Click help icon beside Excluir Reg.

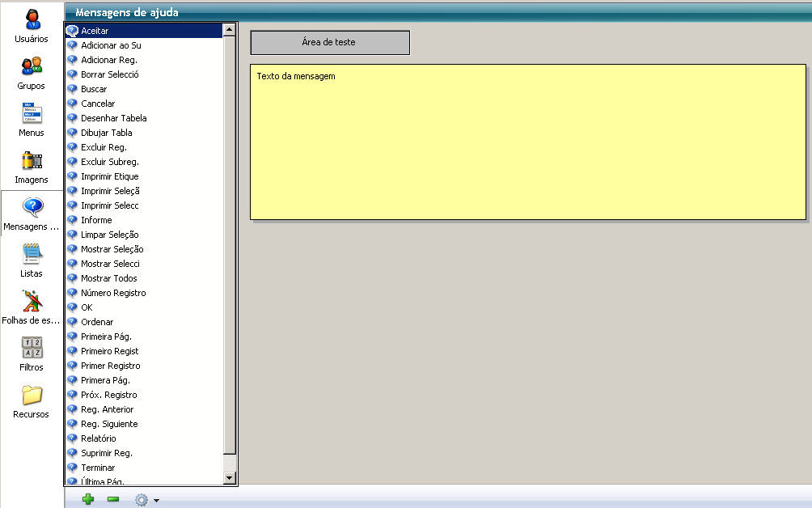point(73,147)
